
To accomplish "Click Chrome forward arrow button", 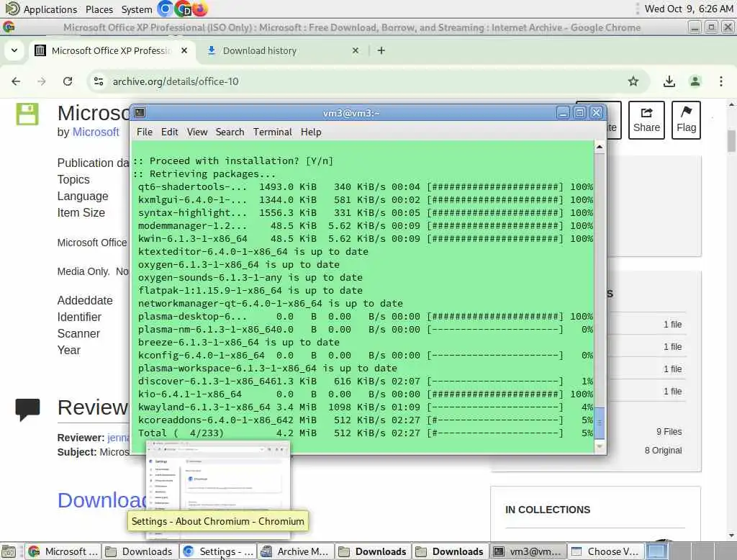I will pyautogui.click(x=42, y=81).
